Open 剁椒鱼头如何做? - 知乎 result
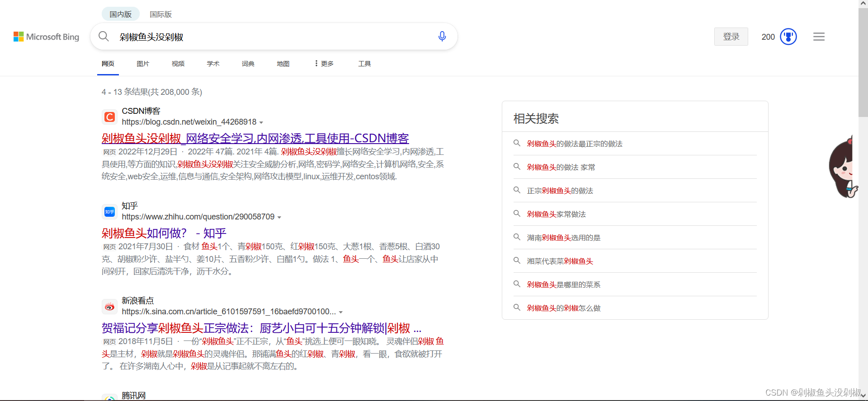This screenshot has height=401, width=868. (164, 233)
